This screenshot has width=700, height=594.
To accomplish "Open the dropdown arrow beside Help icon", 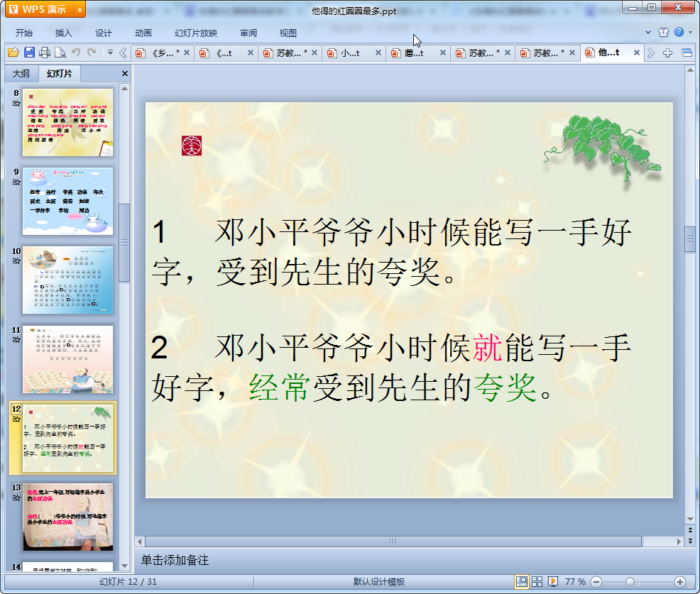I will pos(690,32).
